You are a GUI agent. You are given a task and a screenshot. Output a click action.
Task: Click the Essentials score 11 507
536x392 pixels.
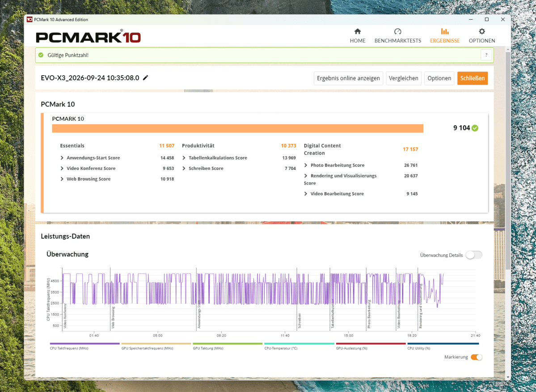(167, 146)
